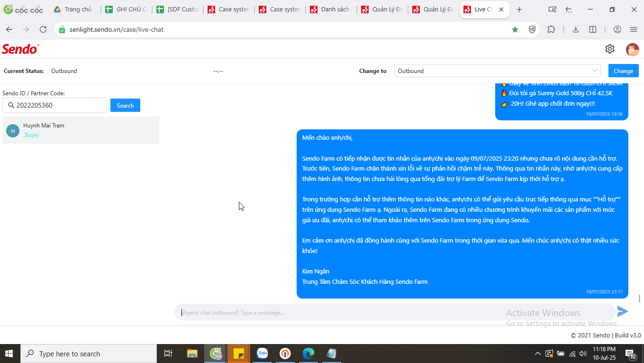The height and width of the screenshot is (363, 644).
Task: Click the bookmark star in address bar
Action: pyautogui.click(x=515, y=29)
